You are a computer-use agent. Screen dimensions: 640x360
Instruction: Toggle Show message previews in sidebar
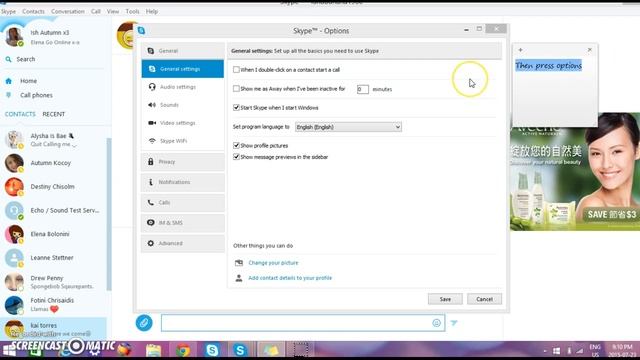[x=236, y=157]
